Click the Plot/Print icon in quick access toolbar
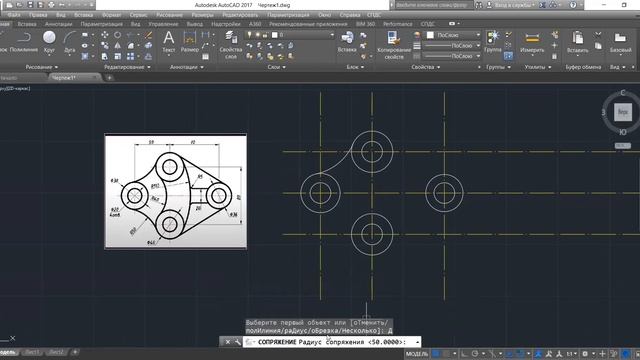This screenshot has width=640, height=360. tap(51, 5)
